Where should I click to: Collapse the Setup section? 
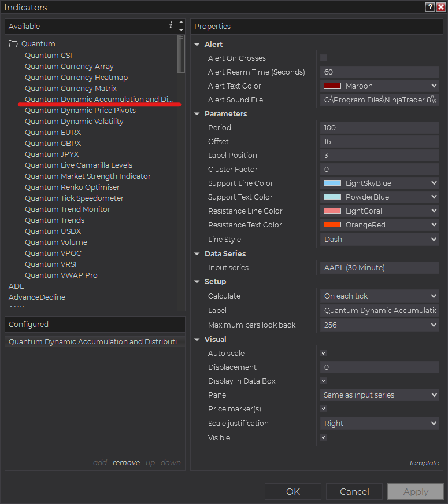197,282
